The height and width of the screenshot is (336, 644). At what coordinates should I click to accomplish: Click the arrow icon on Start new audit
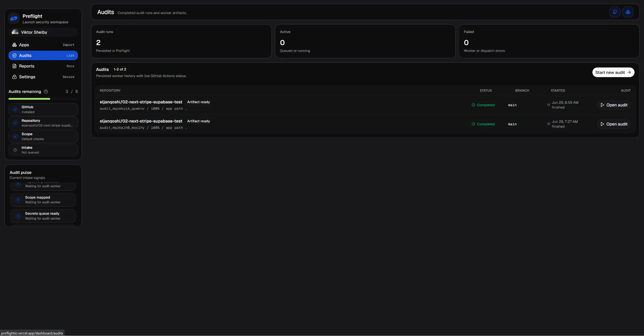[x=629, y=72]
